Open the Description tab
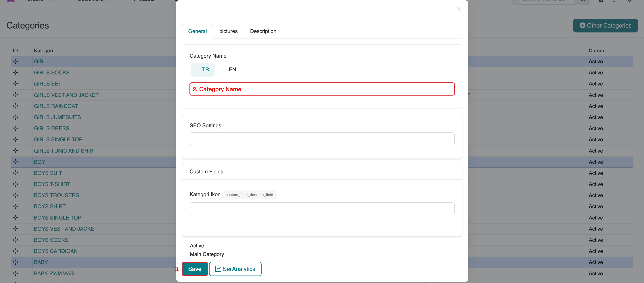Viewport: 644px width, 283px height. (x=263, y=31)
